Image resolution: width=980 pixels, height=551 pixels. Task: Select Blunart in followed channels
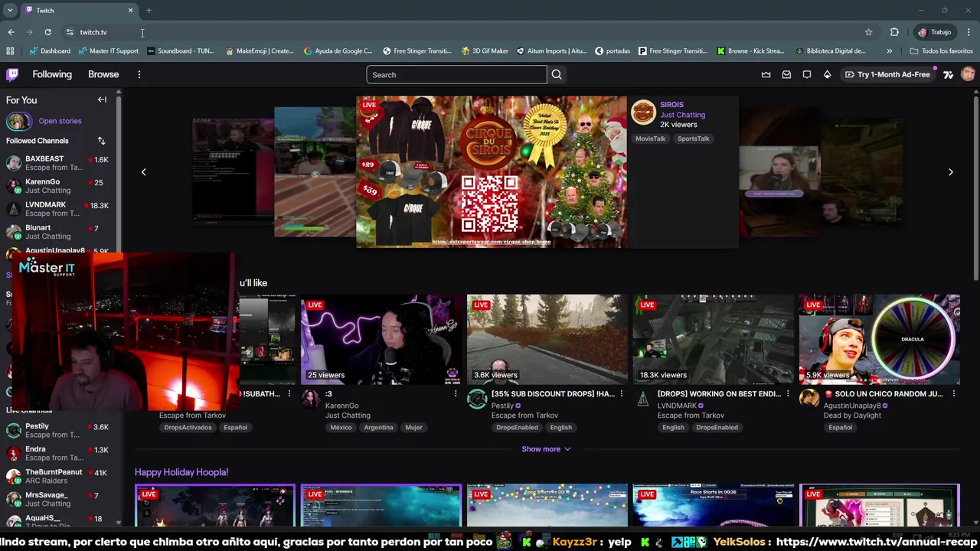click(57, 232)
